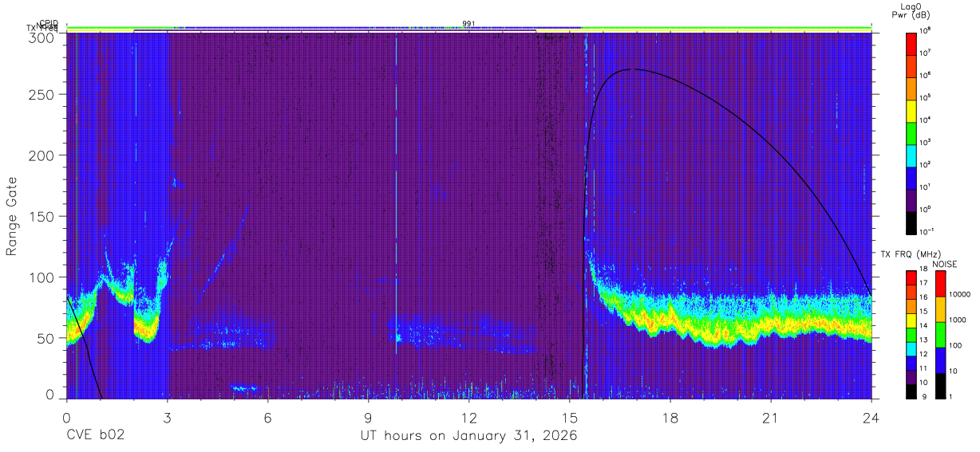
Task: Click the "CPID" row label at top left
Action: click(49, 24)
